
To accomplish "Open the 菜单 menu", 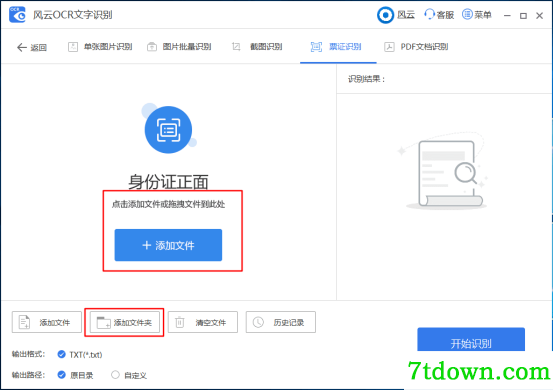I will tap(477, 15).
